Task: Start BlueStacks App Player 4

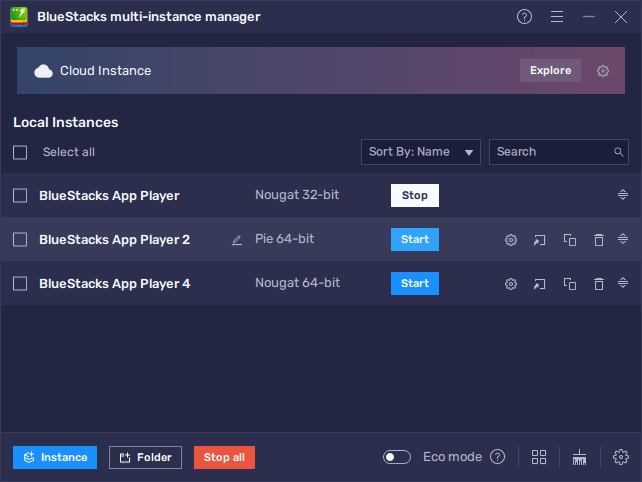Action: (x=415, y=283)
